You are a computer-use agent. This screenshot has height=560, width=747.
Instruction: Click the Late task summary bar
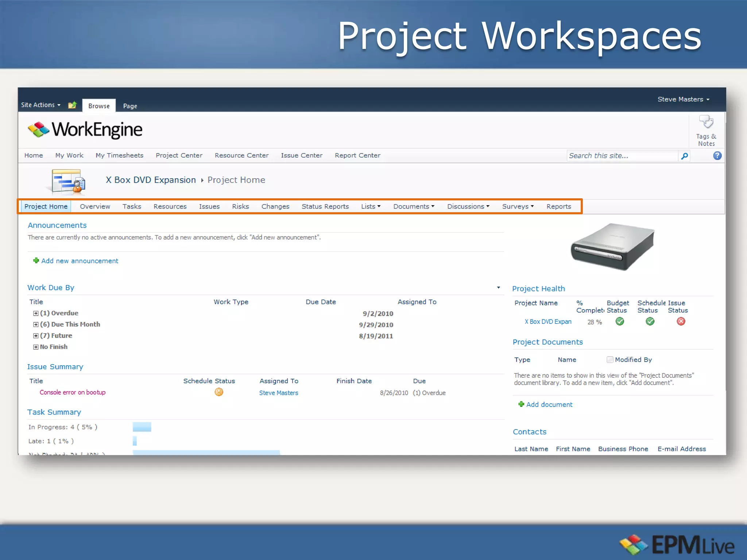point(135,441)
